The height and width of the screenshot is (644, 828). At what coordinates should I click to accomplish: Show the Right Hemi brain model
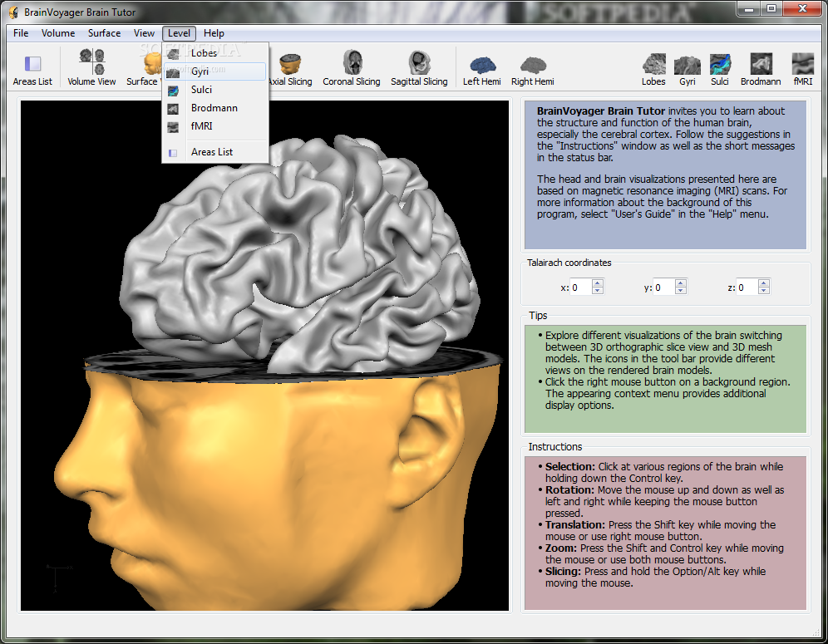click(532, 70)
